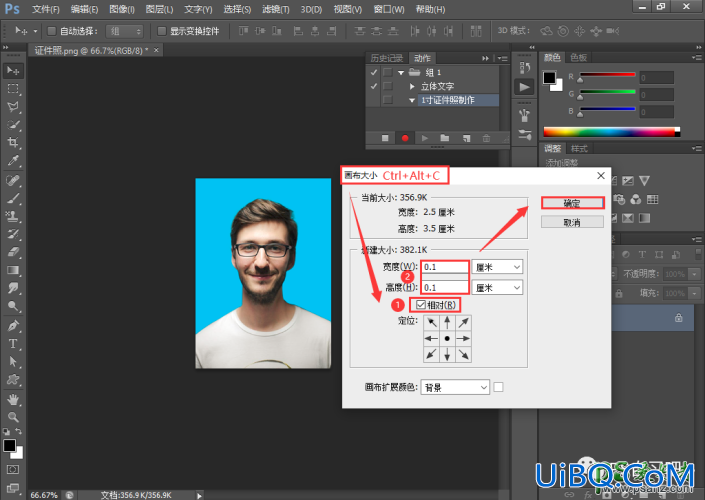Open 不透明度 100% dropdown arrow
Screen dimensions: 705x500
coord(695,274)
